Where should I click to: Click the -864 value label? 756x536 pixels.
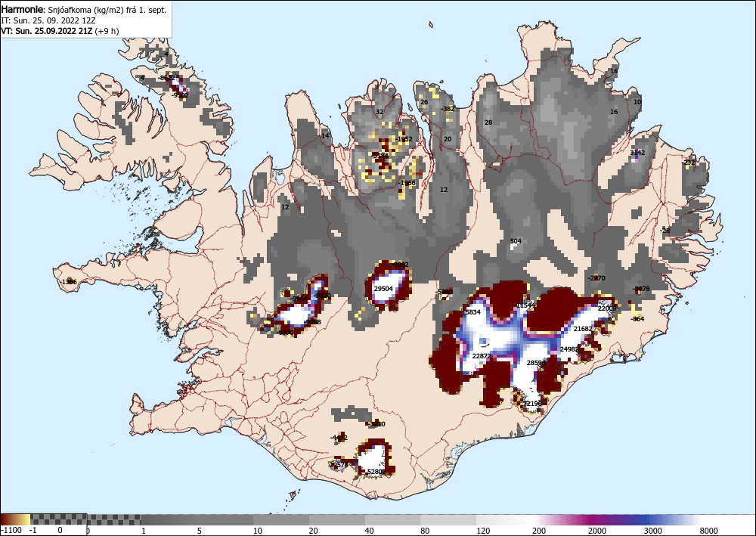point(637,318)
